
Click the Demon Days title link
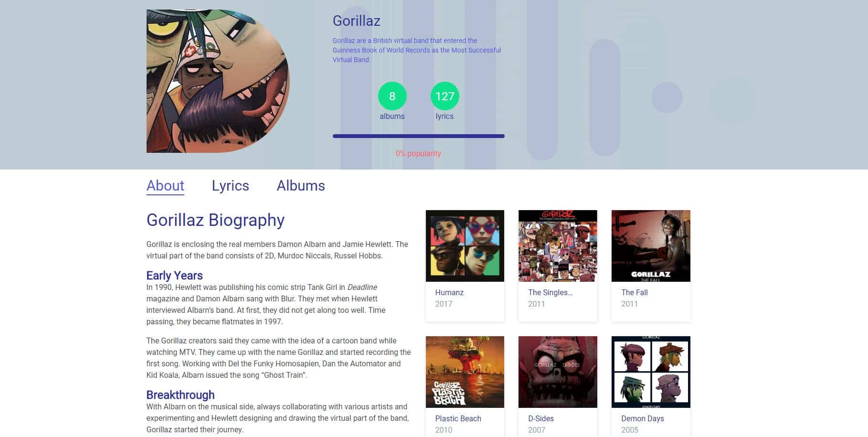[x=643, y=419]
